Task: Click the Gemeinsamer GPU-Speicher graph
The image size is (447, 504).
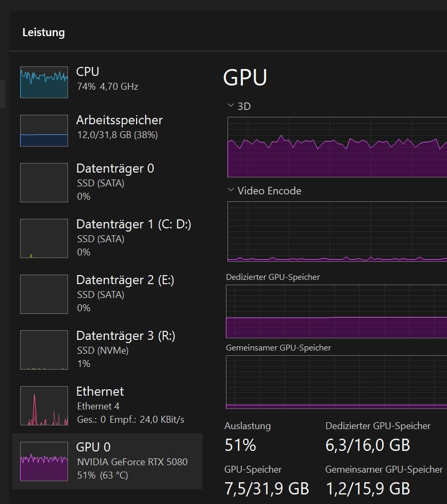Action: coord(336,382)
